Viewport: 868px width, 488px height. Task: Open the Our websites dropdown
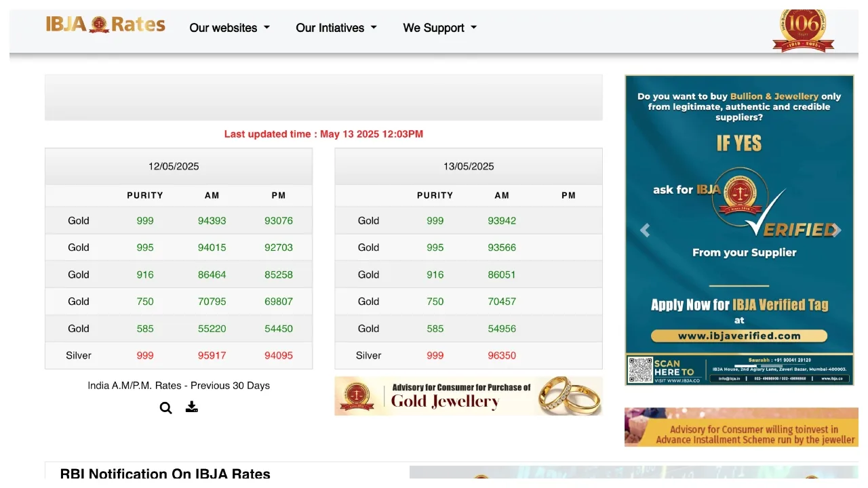[229, 28]
